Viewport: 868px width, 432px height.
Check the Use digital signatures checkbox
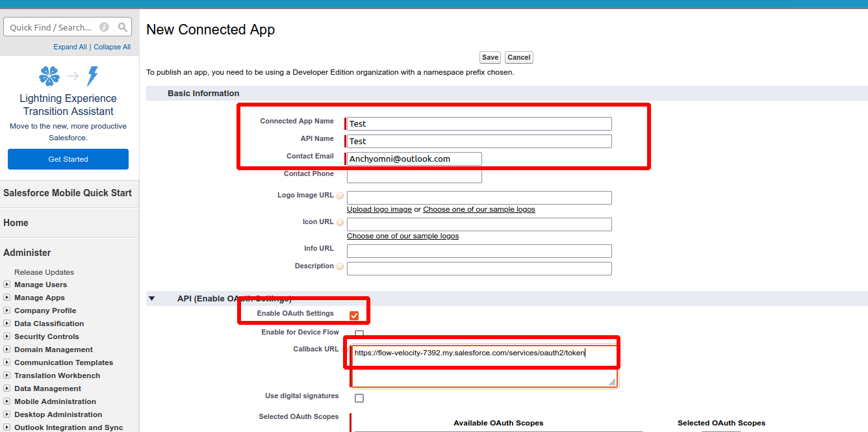point(359,398)
